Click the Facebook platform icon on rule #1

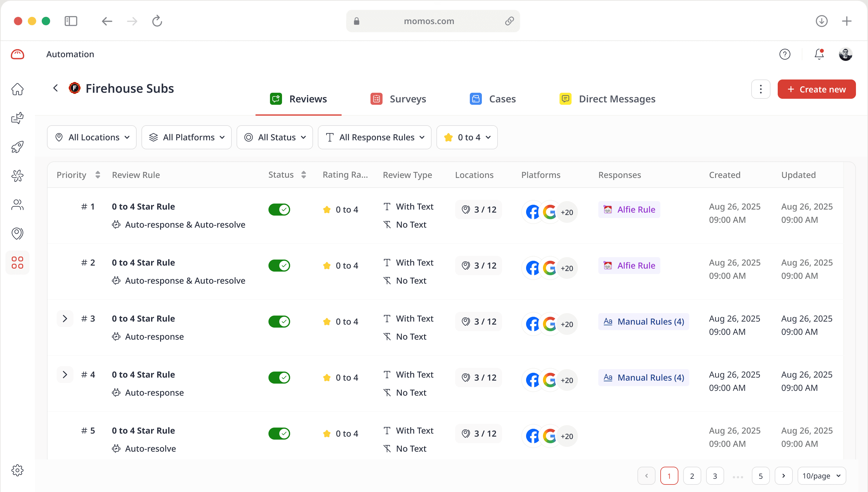(x=533, y=212)
